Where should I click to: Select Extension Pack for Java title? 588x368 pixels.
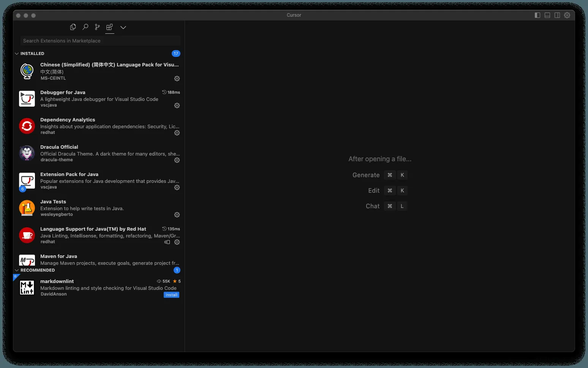tap(69, 174)
